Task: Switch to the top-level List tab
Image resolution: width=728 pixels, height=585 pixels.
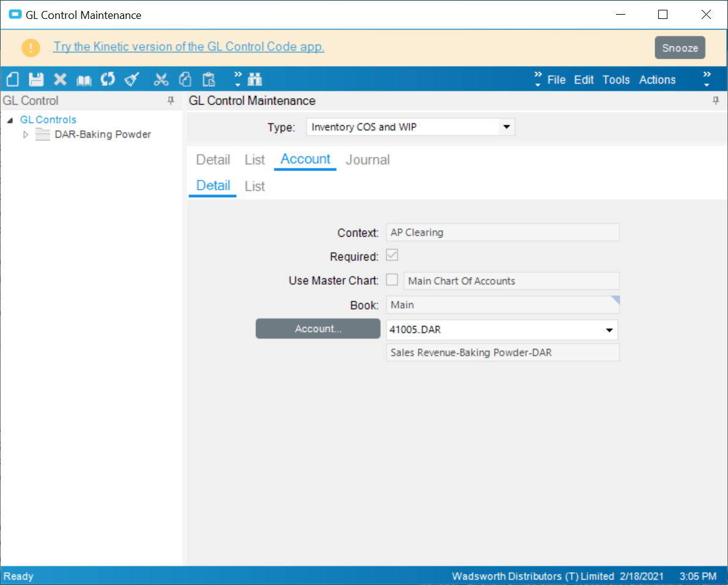Action: point(254,160)
